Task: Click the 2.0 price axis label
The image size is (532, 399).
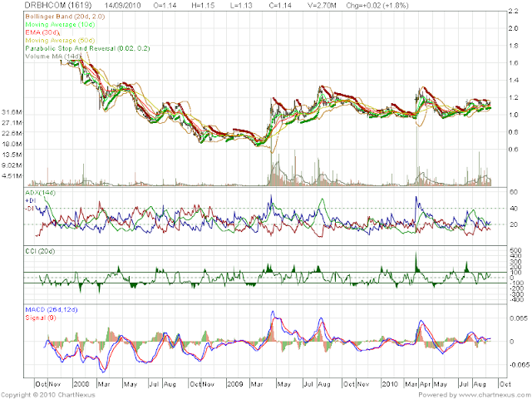Action: pos(514,28)
